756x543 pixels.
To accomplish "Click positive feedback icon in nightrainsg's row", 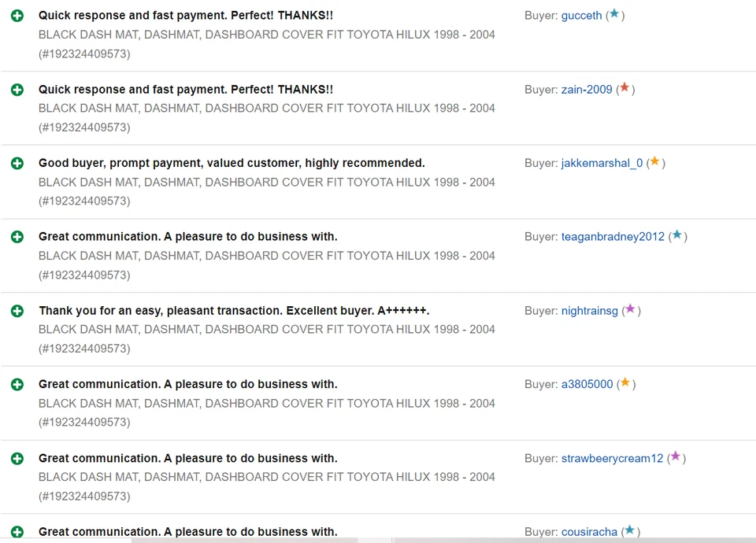I will pos(17,311).
